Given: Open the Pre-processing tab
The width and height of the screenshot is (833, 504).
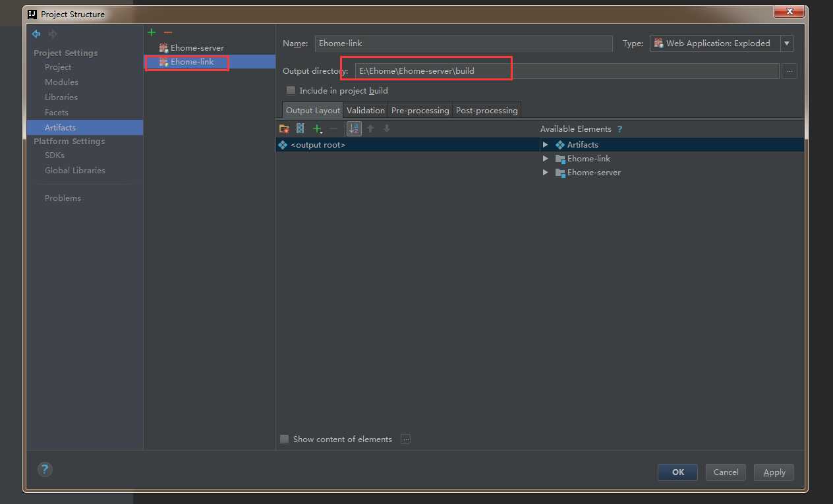Looking at the screenshot, I should click(x=420, y=110).
